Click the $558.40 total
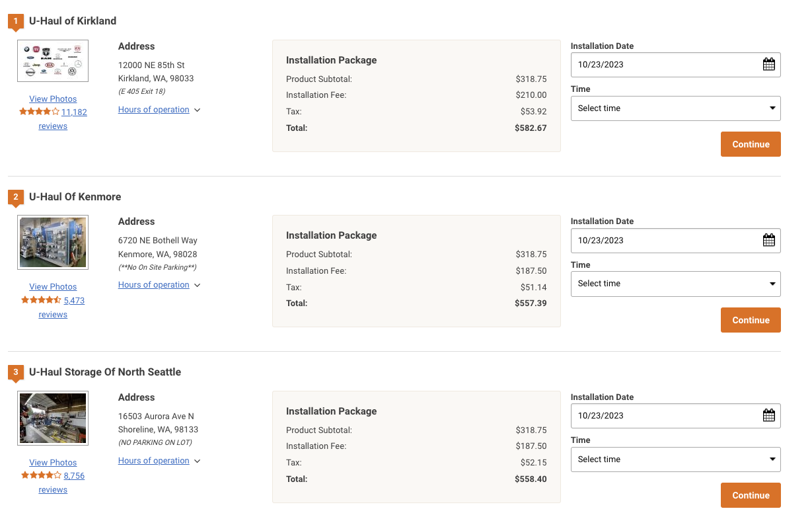 tap(531, 479)
